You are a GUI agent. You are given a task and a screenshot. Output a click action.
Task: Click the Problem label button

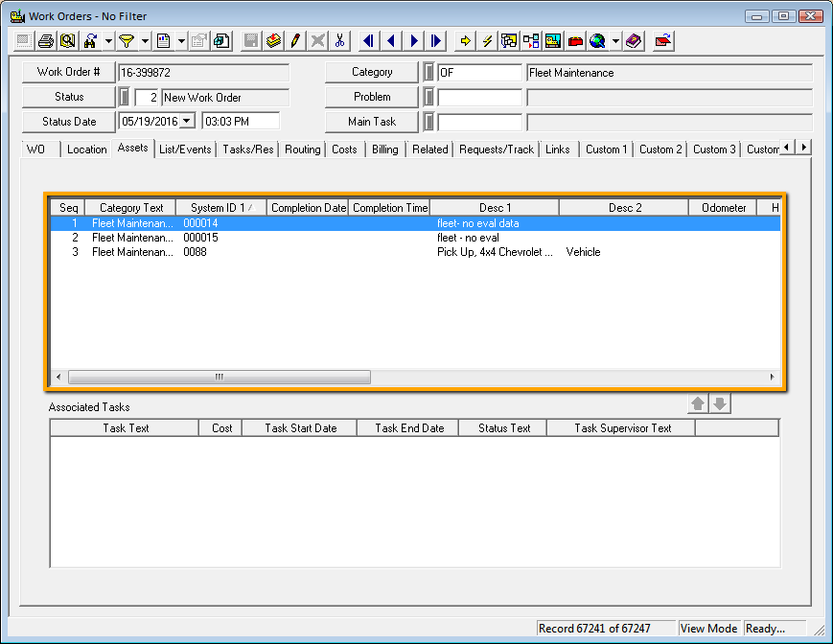coord(372,97)
